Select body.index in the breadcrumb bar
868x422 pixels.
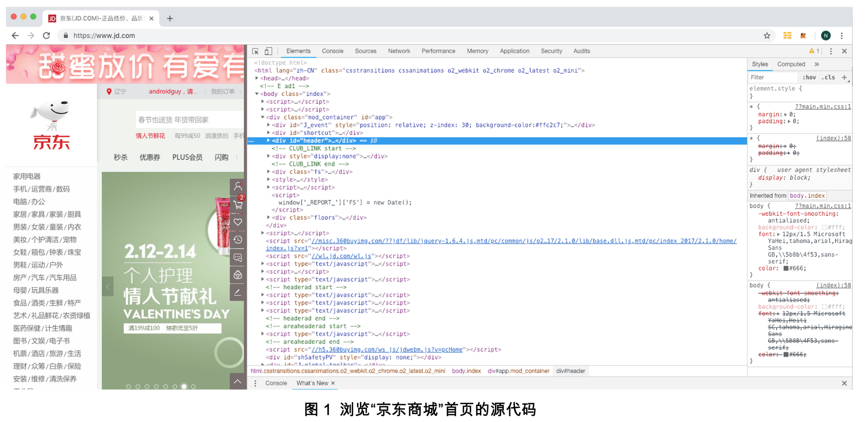click(466, 371)
